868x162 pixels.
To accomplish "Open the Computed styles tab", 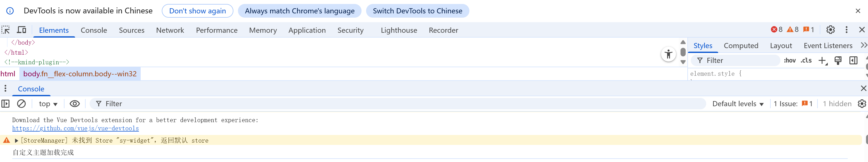I will click(741, 46).
